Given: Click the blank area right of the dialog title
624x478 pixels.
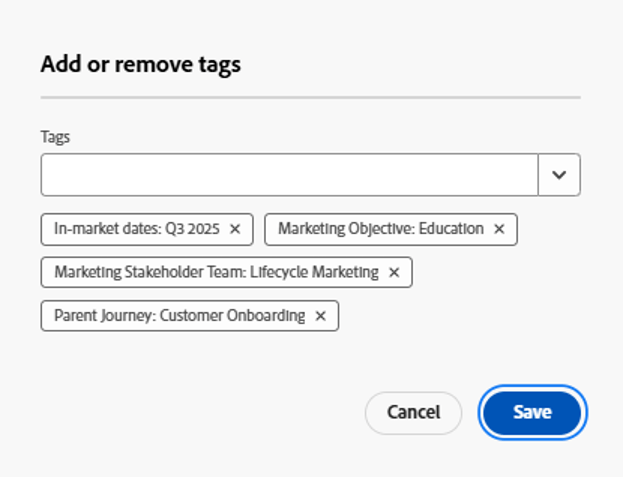Looking at the screenshot, I should (x=420, y=65).
